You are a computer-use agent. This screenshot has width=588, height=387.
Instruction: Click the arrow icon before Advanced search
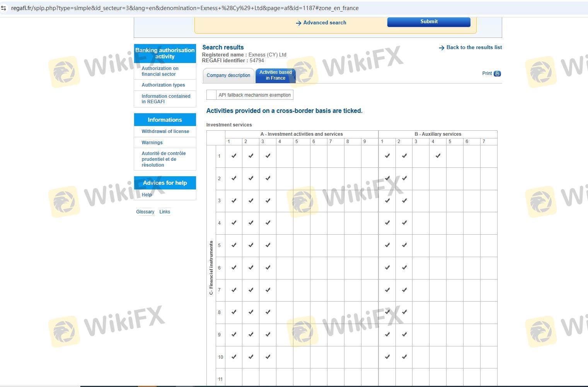tap(298, 23)
